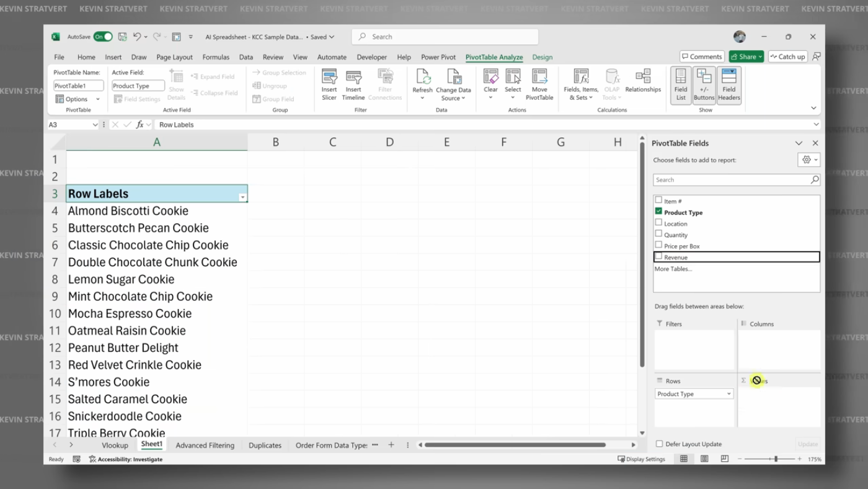Viewport: 868px width, 489px height.
Task: Open PivotTable Fields pane options chevron
Action: [799, 143]
